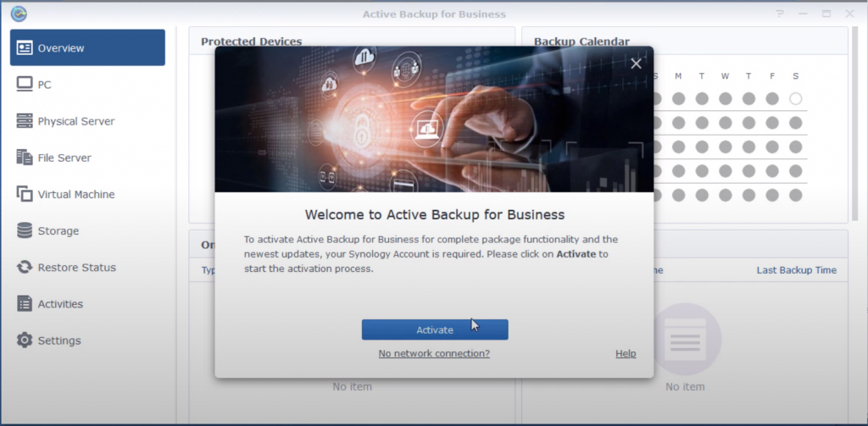Click the Restore Status refresh icon
Screen dimensions: 868x426
pos(25,267)
